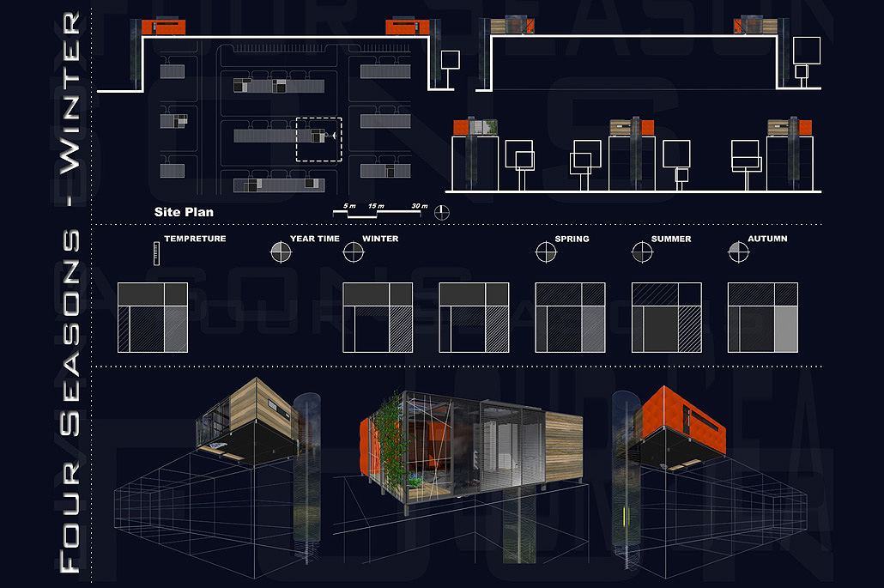The height and width of the screenshot is (588, 884).
Task: Click the circle icon left of SUMMER
Action: tap(642, 252)
